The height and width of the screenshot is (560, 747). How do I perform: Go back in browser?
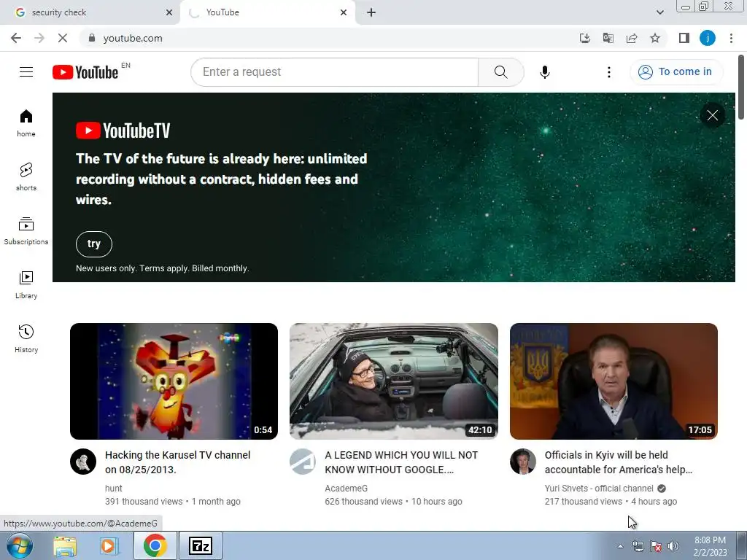click(x=16, y=38)
